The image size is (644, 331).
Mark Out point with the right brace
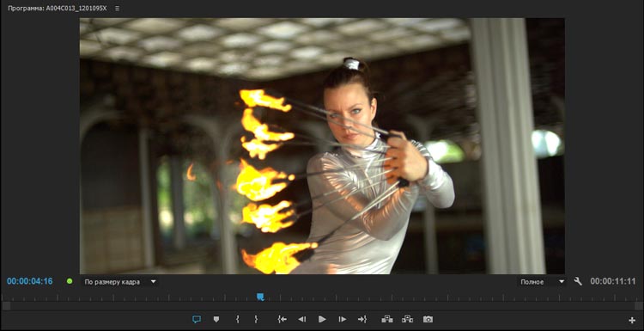256,319
